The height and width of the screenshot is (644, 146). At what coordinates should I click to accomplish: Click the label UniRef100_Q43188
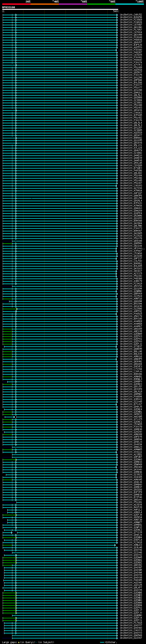pos(131,256)
